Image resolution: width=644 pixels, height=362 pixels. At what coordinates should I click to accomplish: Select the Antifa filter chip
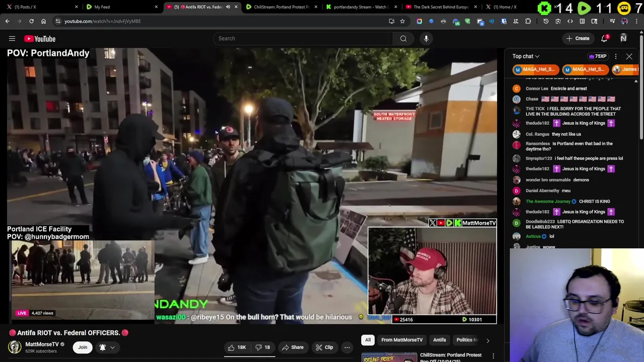point(440,340)
